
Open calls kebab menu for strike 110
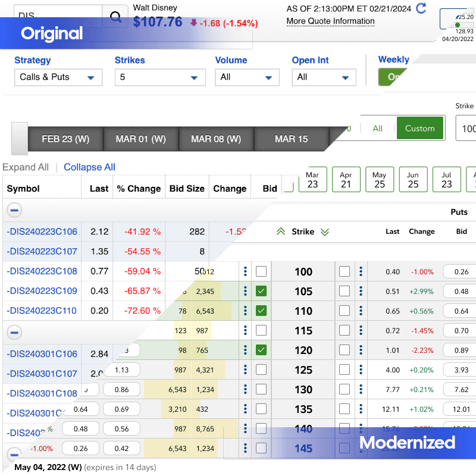coord(245,311)
